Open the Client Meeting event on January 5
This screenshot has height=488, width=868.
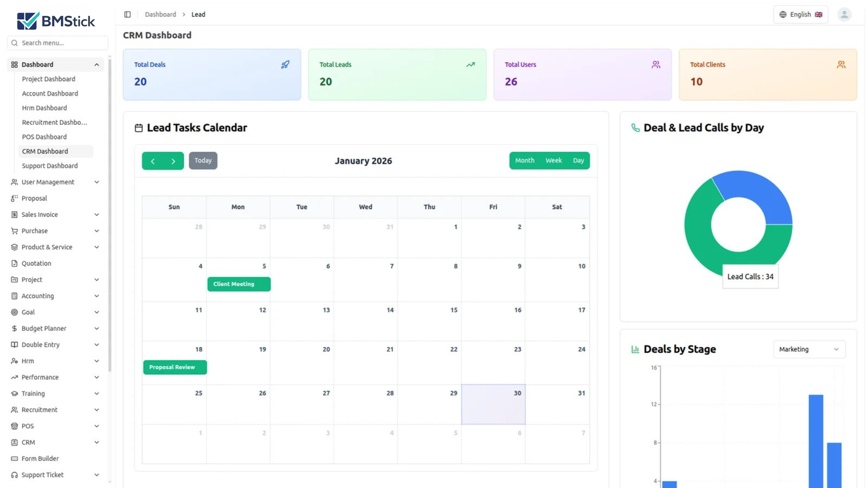[238, 284]
